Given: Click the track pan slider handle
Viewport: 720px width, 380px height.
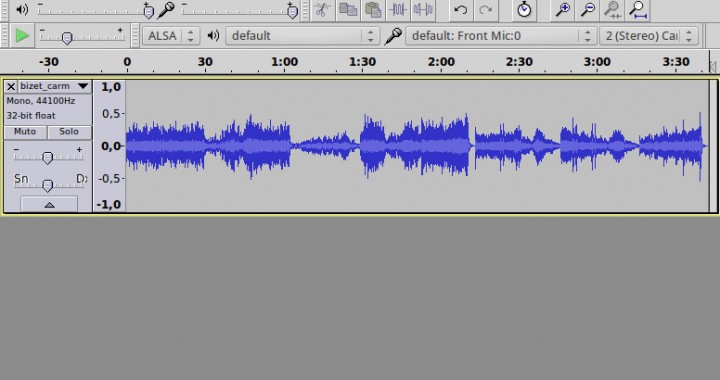Looking at the screenshot, I should (x=47, y=186).
